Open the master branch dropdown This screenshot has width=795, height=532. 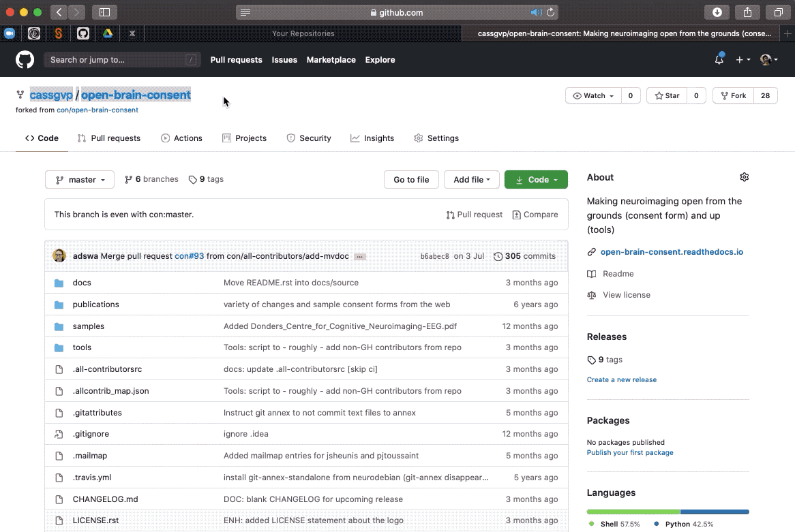click(x=79, y=179)
